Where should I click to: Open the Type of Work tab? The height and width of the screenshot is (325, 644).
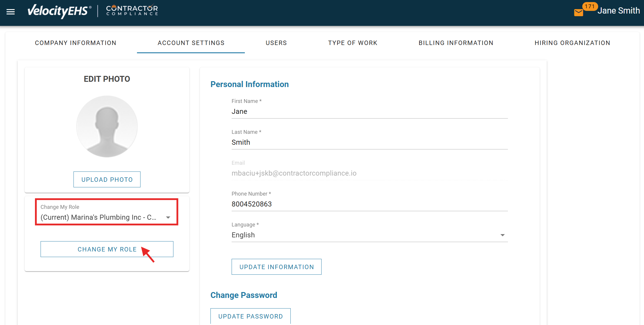click(353, 43)
